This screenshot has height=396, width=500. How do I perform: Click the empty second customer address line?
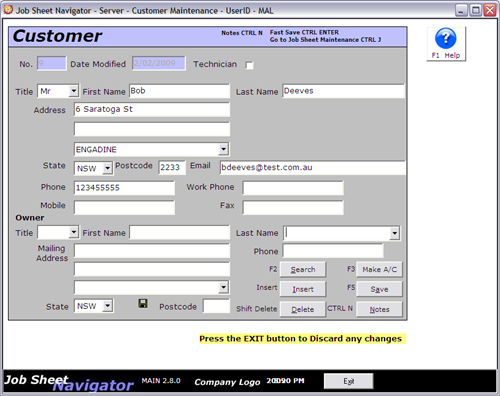pos(152,129)
